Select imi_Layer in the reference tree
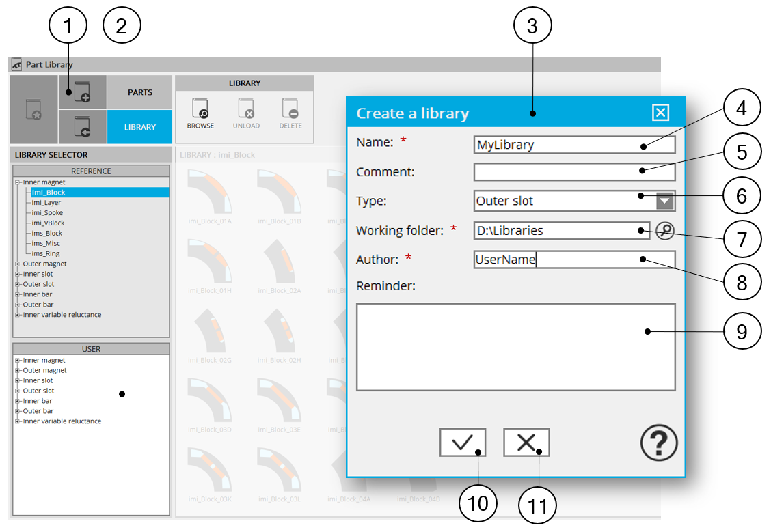The height and width of the screenshot is (532, 771). tap(46, 203)
